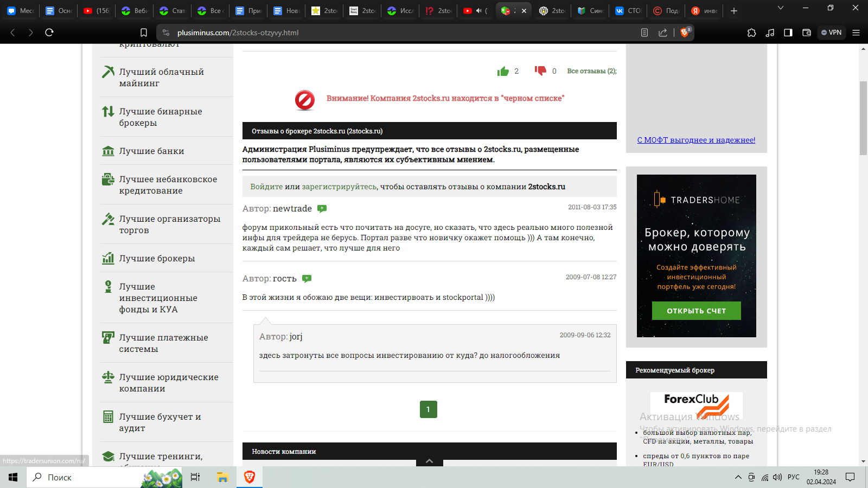
Task: Open sidebar item Лучшие платежные системы
Action: click(167, 343)
